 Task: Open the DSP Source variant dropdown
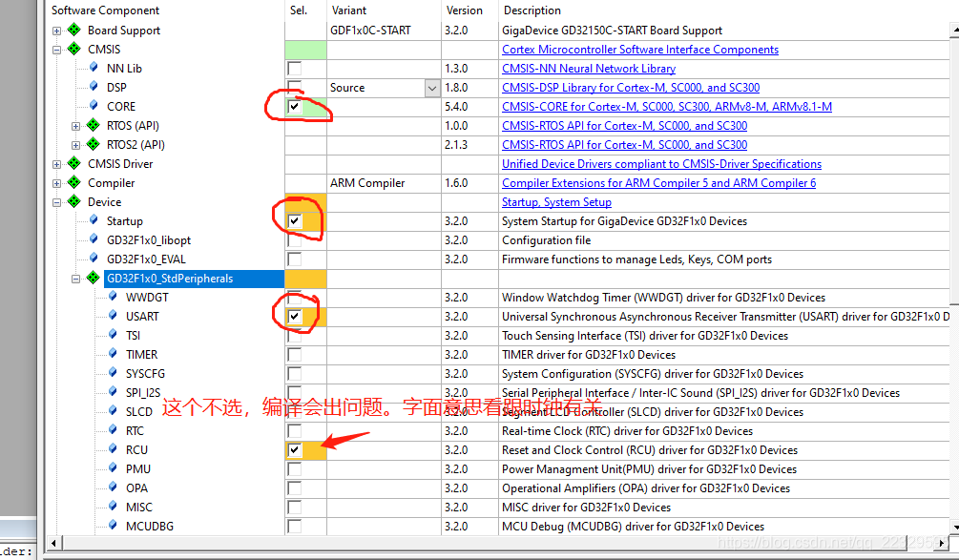432,88
